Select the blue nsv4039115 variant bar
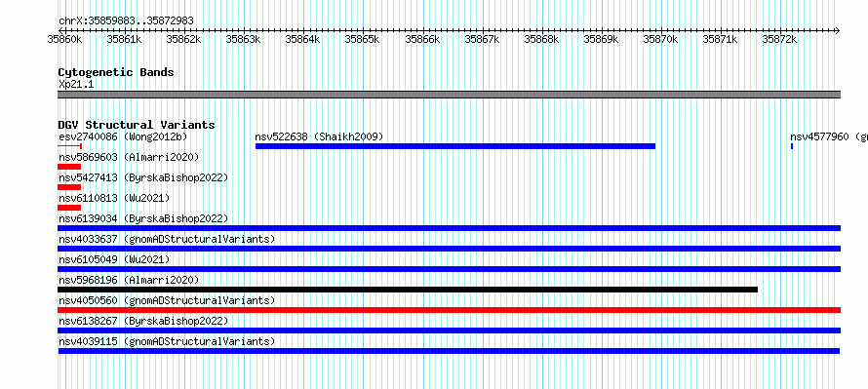The width and height of the screenshot is (868, 389). pos(449,351)
